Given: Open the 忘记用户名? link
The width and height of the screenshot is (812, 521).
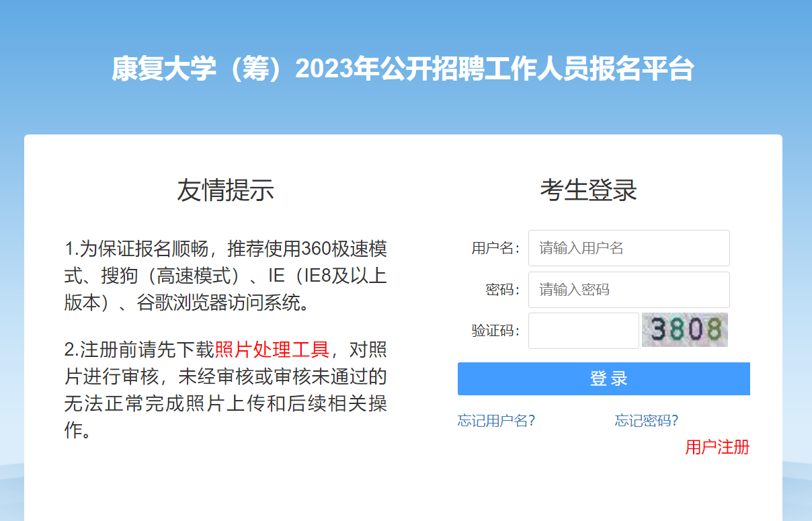Looking at the screenshot, I should [x=496, y=421].
